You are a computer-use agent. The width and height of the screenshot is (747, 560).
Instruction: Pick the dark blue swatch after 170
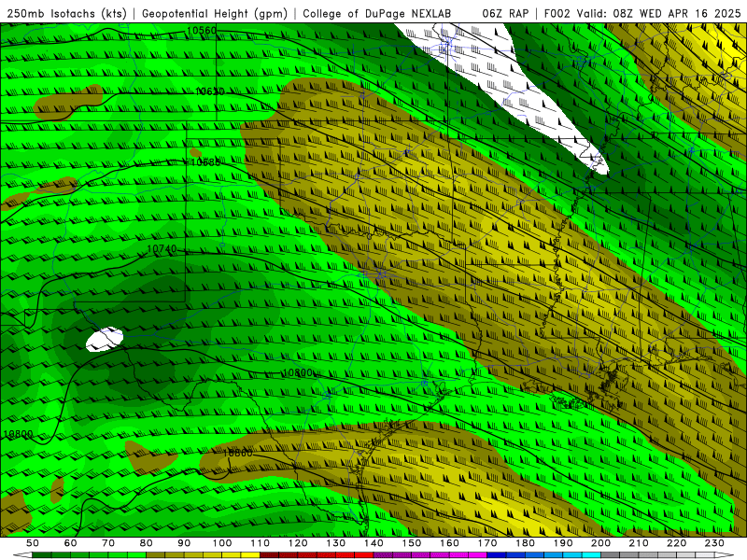coord(497,555)
